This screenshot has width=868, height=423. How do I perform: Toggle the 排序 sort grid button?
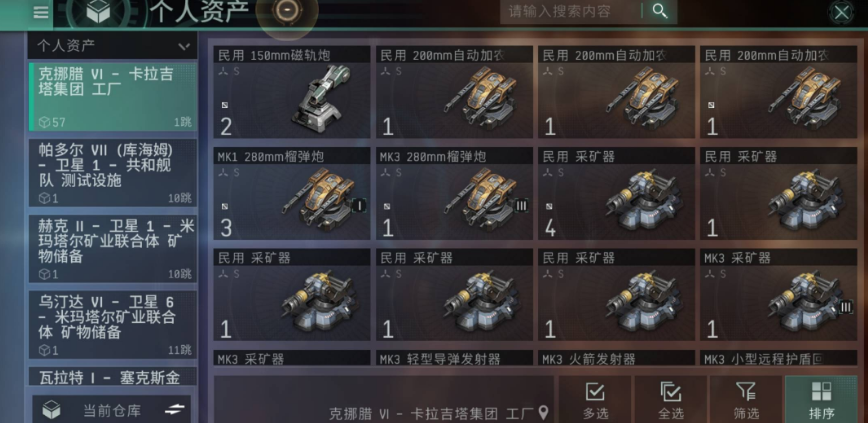point(822,400)
